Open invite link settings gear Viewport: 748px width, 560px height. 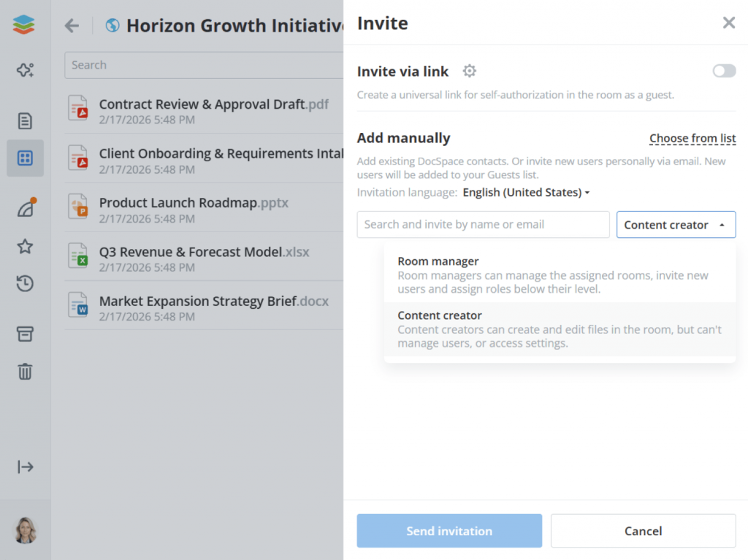coord(470,71)
